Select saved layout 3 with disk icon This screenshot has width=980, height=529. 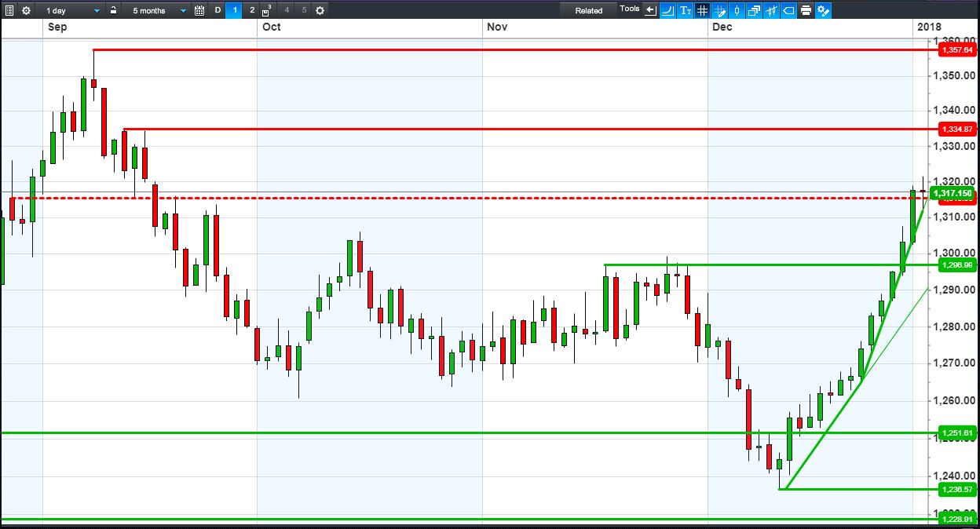pos(268,10)
